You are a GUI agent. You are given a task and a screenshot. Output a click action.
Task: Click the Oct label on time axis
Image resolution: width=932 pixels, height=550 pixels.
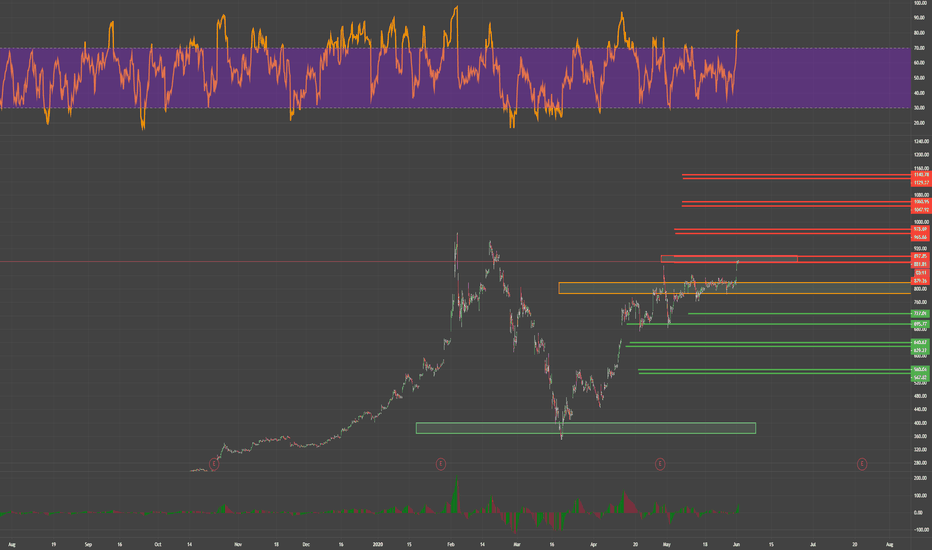point(158,544)
